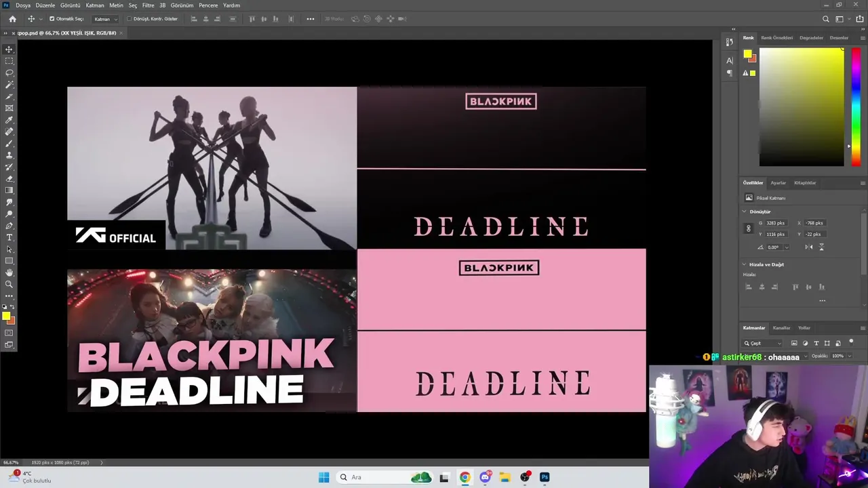The width and height of the screenshot is (868, 488).
Task: Select the Rectangular Marquee tool
Action: (x=9, y=61)
